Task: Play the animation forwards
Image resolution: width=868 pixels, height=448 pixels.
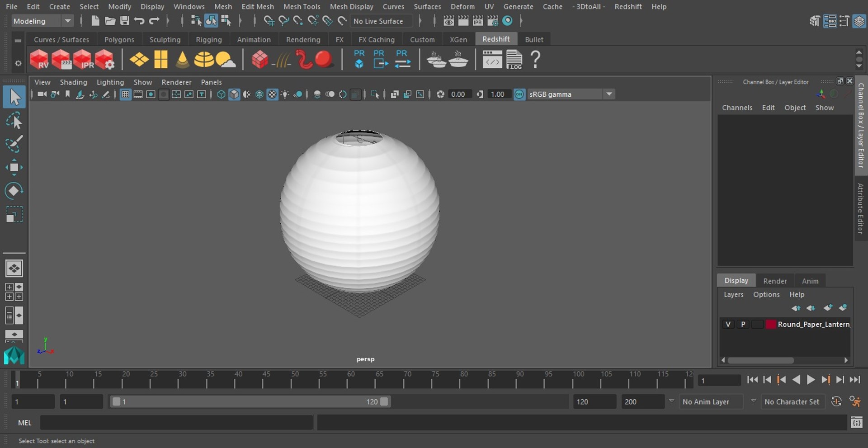Action: 811,380
